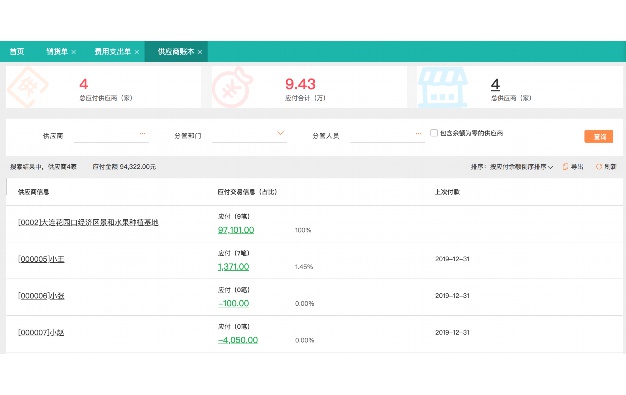The height and width of the screenshot is (395, 626).
Task: Click the underlined total suppliers number 4
Action: 495,84
